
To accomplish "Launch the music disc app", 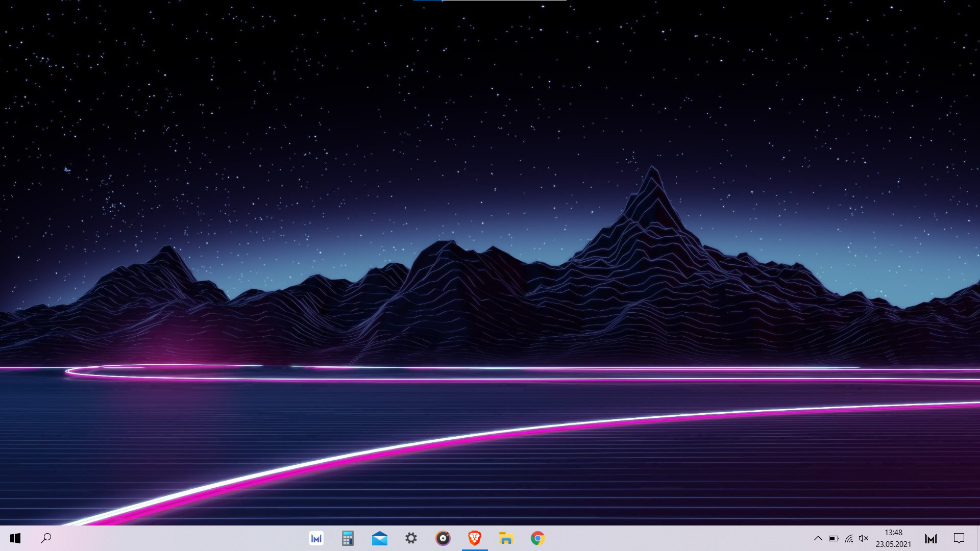I will (x=443, y=538).
